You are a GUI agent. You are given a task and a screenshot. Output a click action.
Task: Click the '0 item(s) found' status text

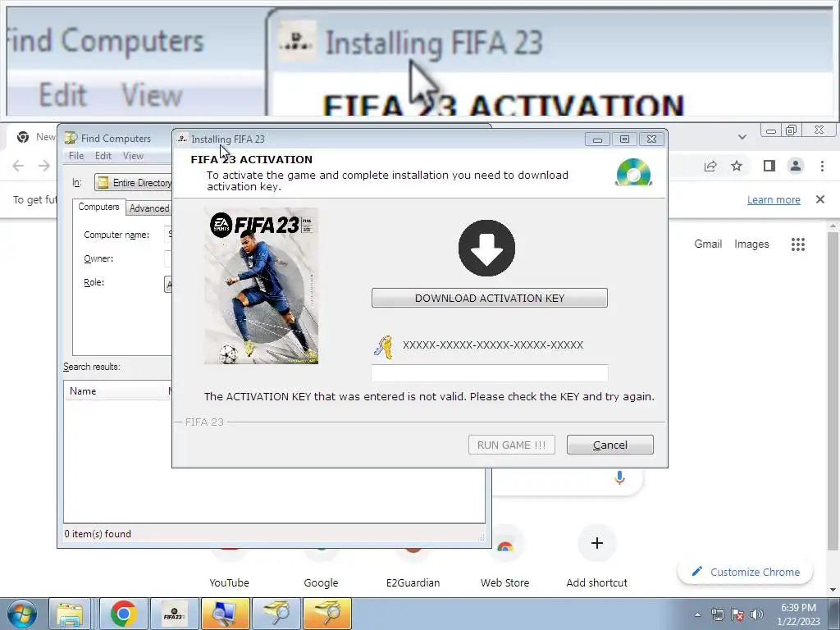pos(98,534)
